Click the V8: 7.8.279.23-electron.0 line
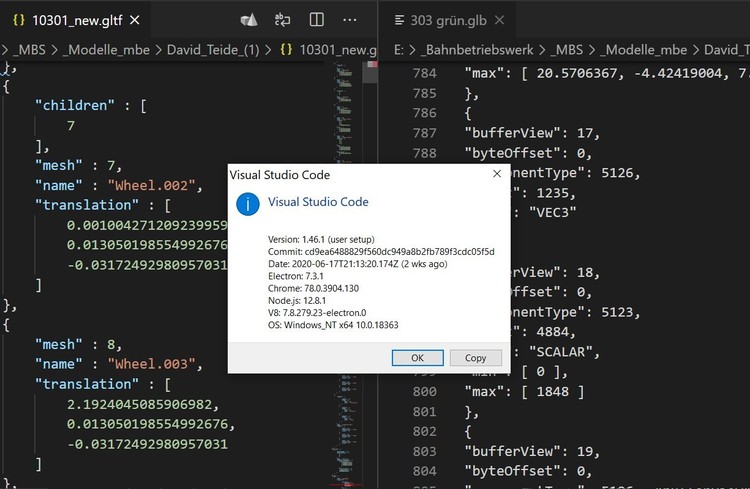This screenshot has height=489, width=750. coord(317,312)
